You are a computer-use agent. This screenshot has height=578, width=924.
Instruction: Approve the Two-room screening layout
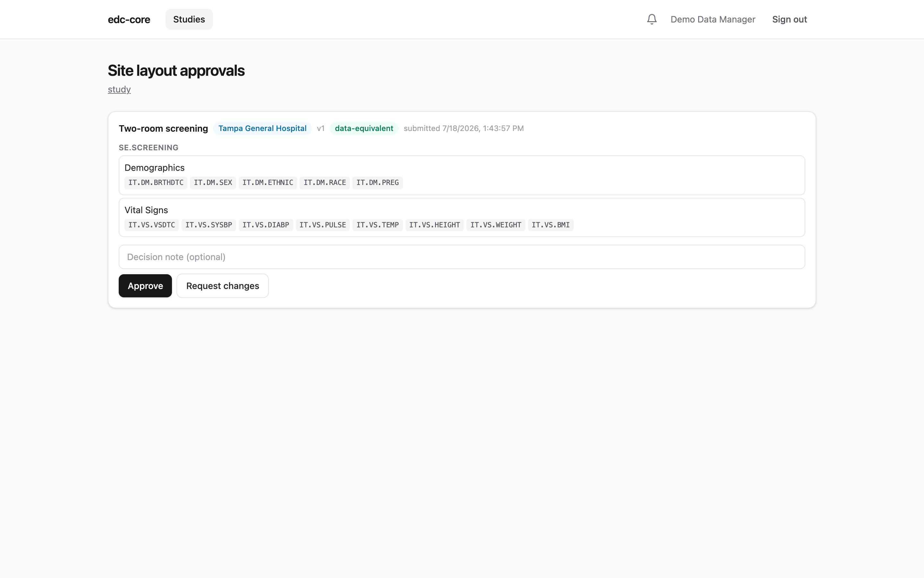point(145,285)
